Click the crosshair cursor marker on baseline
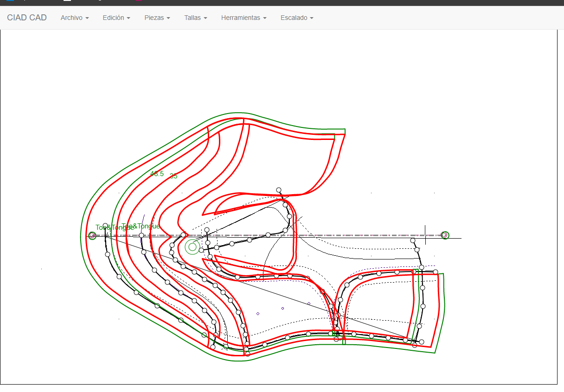This screenshot has width=564, height=392. click(425, 235)
